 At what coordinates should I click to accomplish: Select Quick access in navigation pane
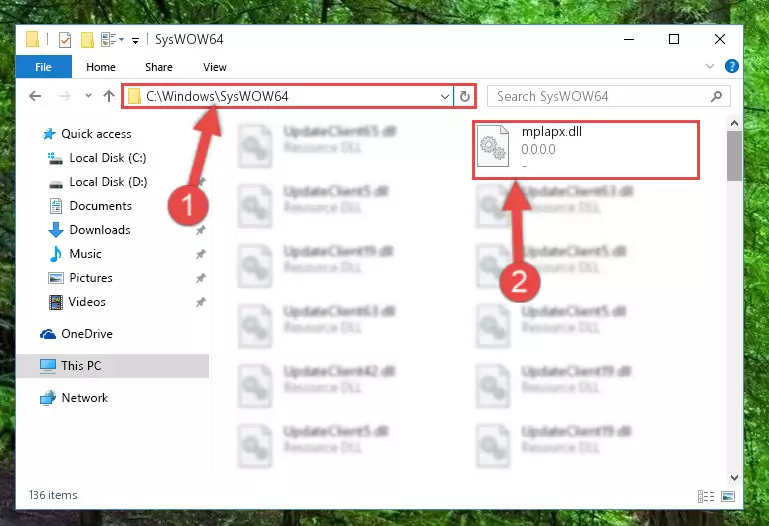pyautogui.click(x=97, y=134)
